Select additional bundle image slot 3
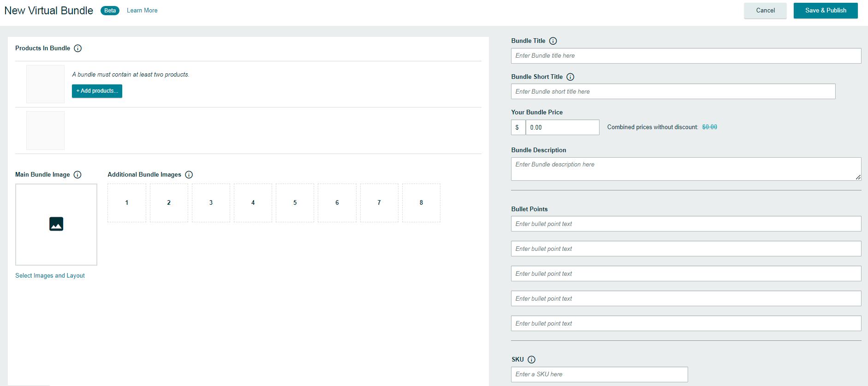This screenshot has width=868, height=386. click(x=211, y=203)
